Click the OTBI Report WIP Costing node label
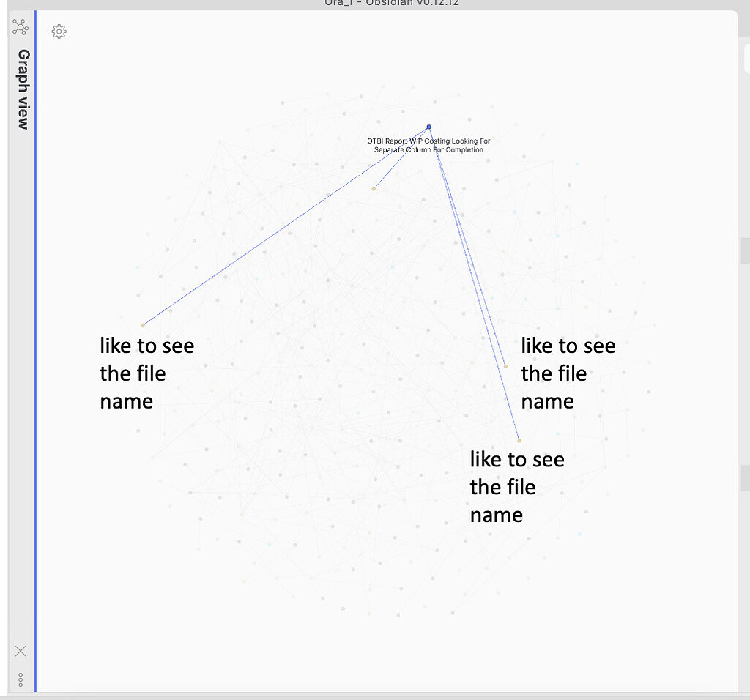This screenshot has height=700, width=750. 428,145
